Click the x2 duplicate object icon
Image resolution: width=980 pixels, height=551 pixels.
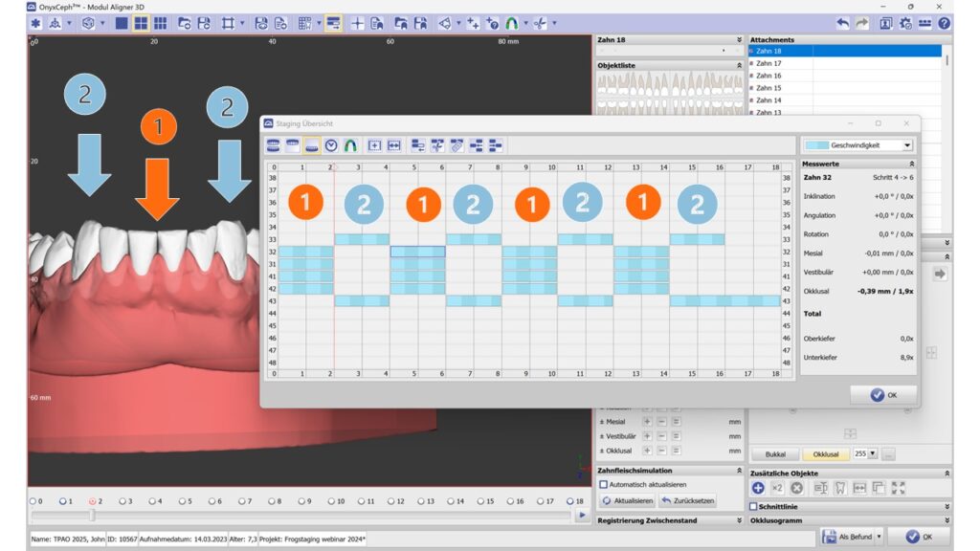point(777,488)
